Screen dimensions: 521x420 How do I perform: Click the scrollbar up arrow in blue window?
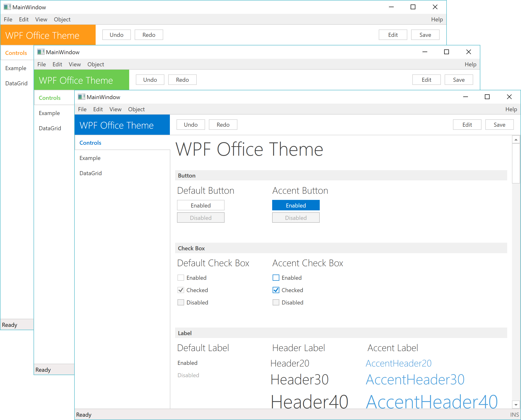click(516, 140)
